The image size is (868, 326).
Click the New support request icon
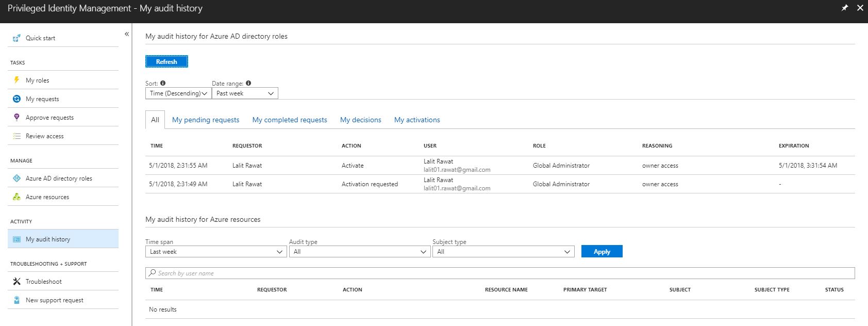16,300
